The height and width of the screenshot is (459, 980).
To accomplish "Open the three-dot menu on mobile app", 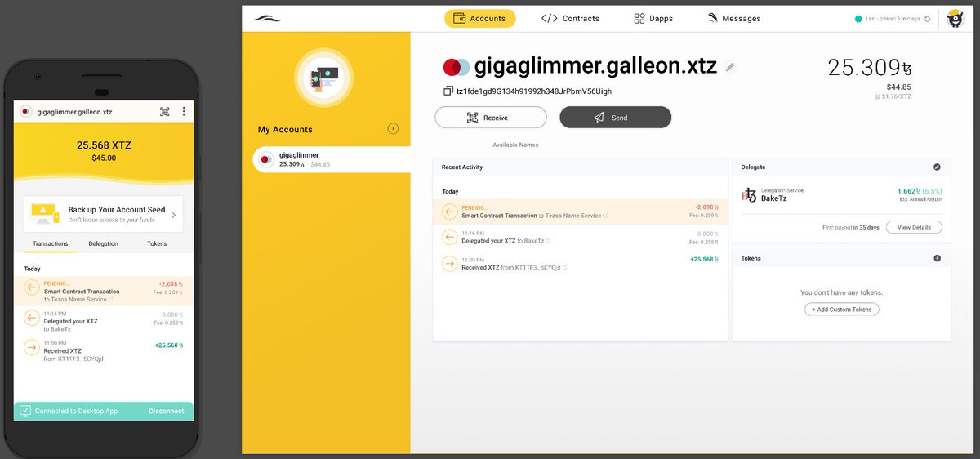I will click(184, 112).
